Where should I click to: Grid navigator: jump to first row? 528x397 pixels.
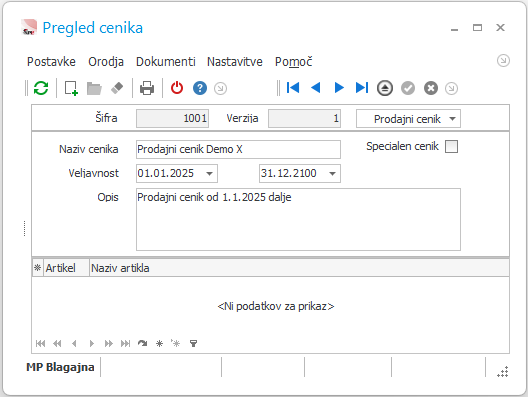pos(40,343)
